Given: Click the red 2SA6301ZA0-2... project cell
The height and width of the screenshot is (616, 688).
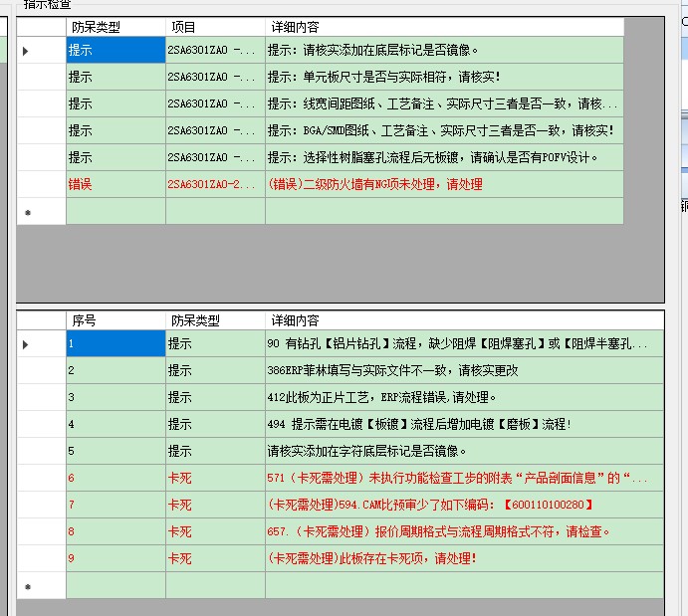Looking at the screenshot, I should [x=215, y=184].
